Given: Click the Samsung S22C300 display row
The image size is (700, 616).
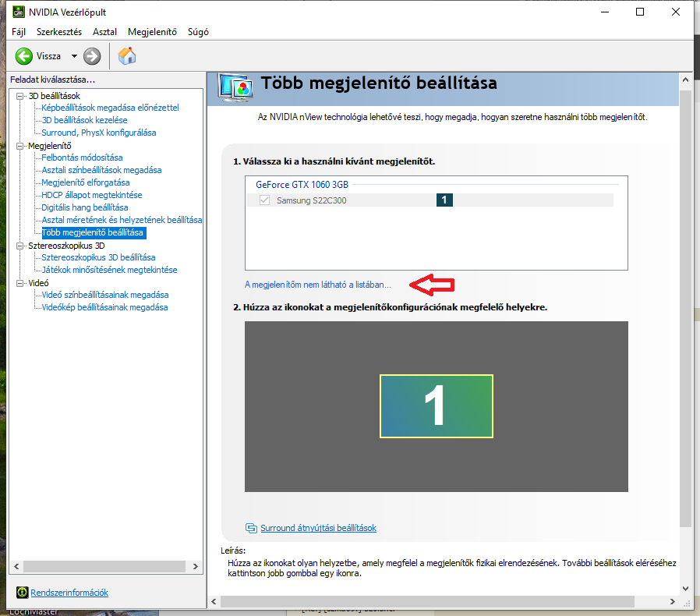Looking at the screenshot, I should (x=430, y=200).
